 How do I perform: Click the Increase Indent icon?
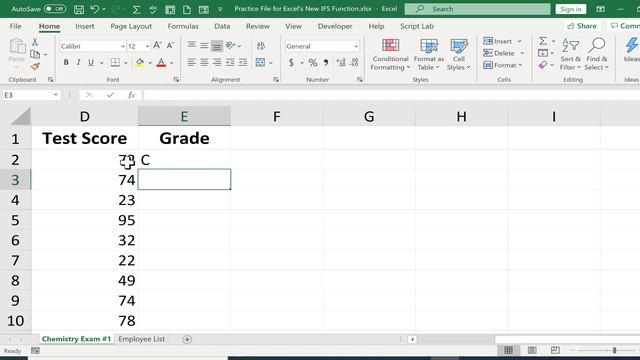pos(243,62)
